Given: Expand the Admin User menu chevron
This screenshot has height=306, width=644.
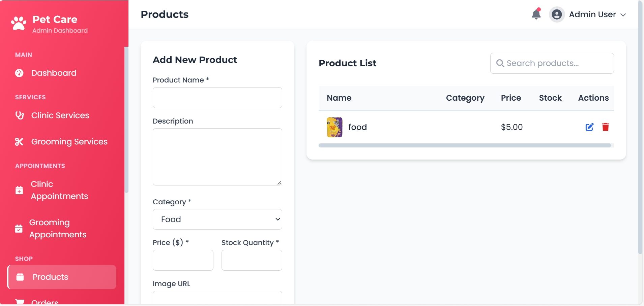Looking at the screenshot, I should tap(623, 15).
